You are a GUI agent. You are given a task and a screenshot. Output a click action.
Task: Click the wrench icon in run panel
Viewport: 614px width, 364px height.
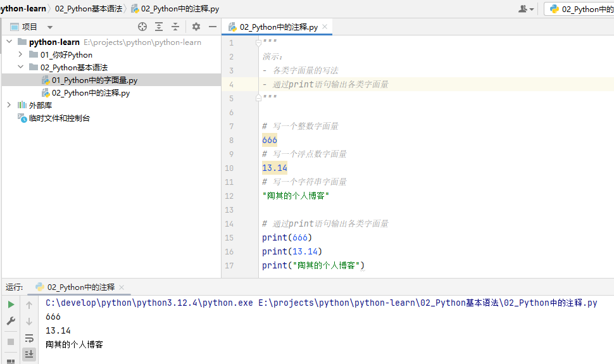tap(11, 322)
